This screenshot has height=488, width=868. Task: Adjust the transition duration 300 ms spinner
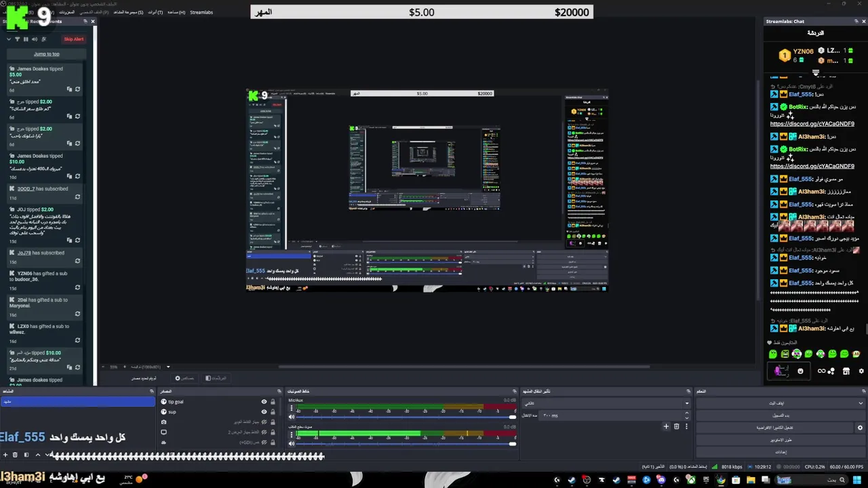coord(686,415)
